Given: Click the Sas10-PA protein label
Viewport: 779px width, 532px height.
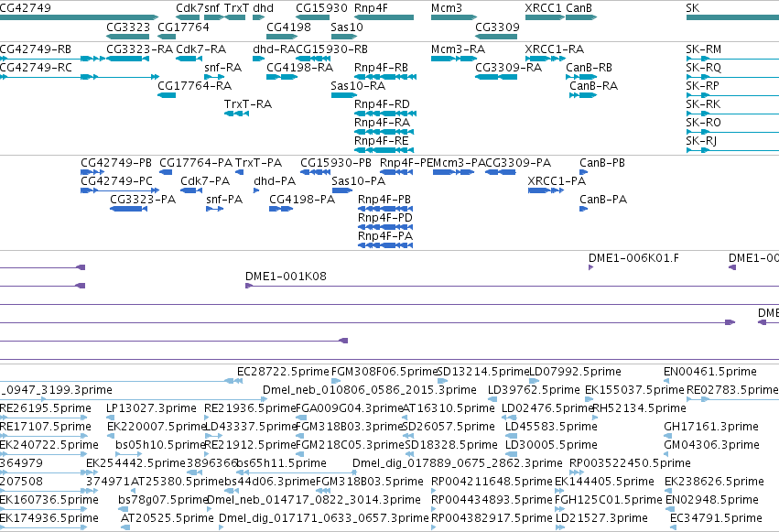Looking at the screenshot, I should [x=358, y=181].
